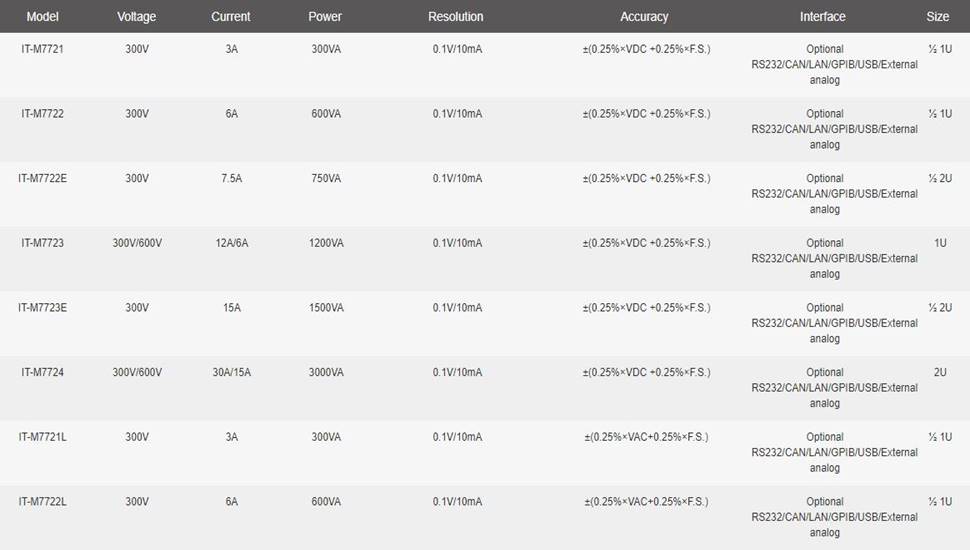Image resolution: width=970 pixels, height=550 pixels.
Task: Click the IT-M7723E model name
Action: coord(42,308)
